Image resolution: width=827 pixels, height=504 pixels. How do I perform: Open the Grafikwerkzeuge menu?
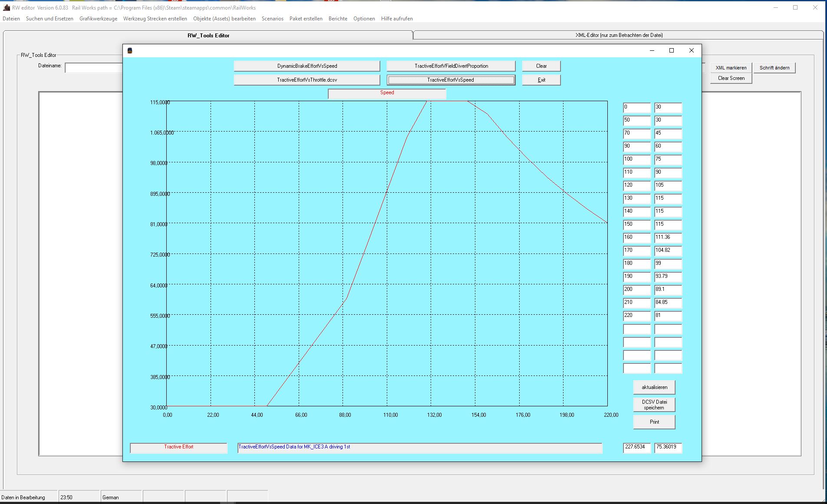click(98, 19)
